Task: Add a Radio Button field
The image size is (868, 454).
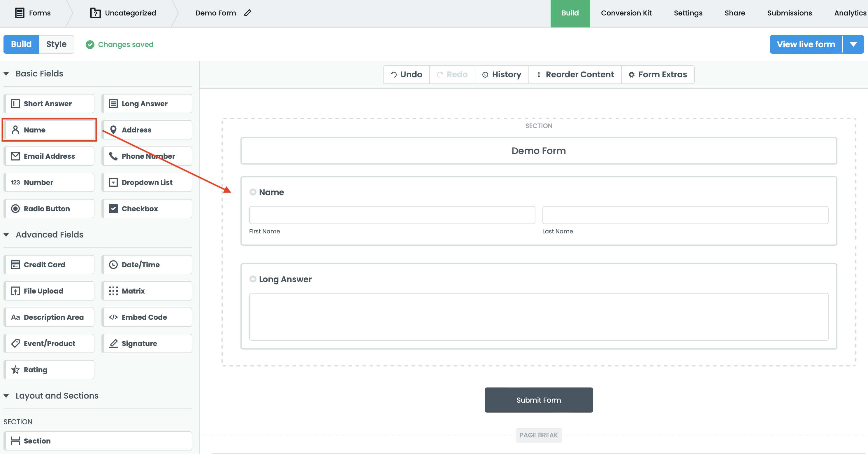Action: point(49,209)
